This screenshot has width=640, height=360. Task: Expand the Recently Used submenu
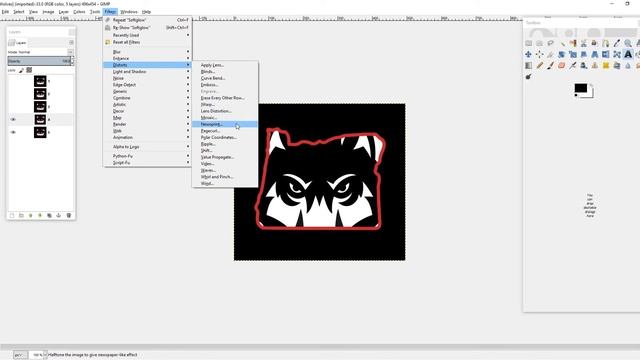[148, 35]
